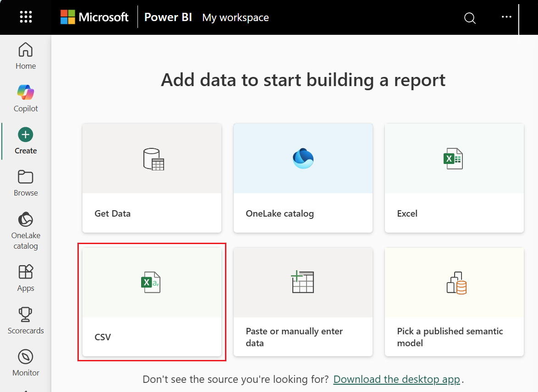Click the Get Data label text
The height and width of the screenshot is (392, 538).
pos(113,213)
